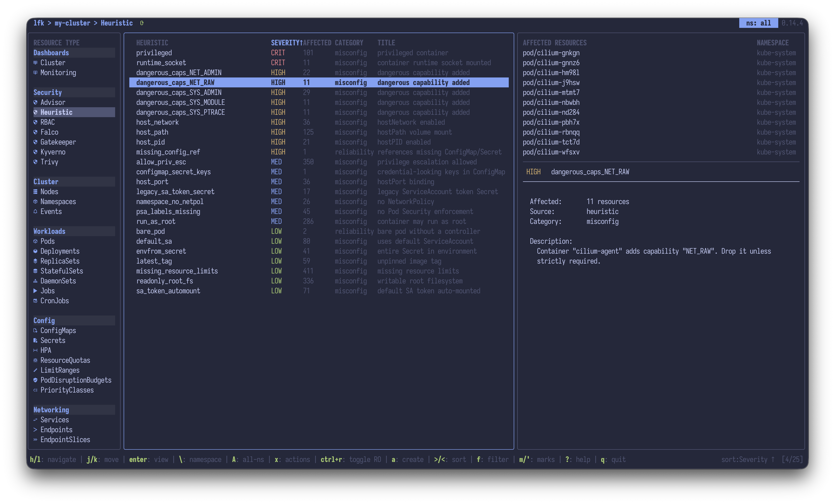Viewport: 835px width, 504px height.
Task: Click the Gatekeeper shield icon
Action: tap(35, 142)
